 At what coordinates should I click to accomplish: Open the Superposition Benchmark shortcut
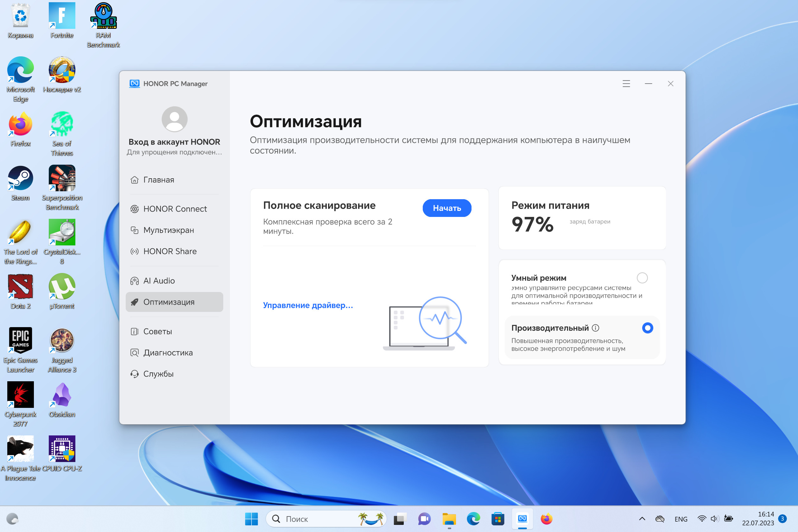click(x=62, y=187)
